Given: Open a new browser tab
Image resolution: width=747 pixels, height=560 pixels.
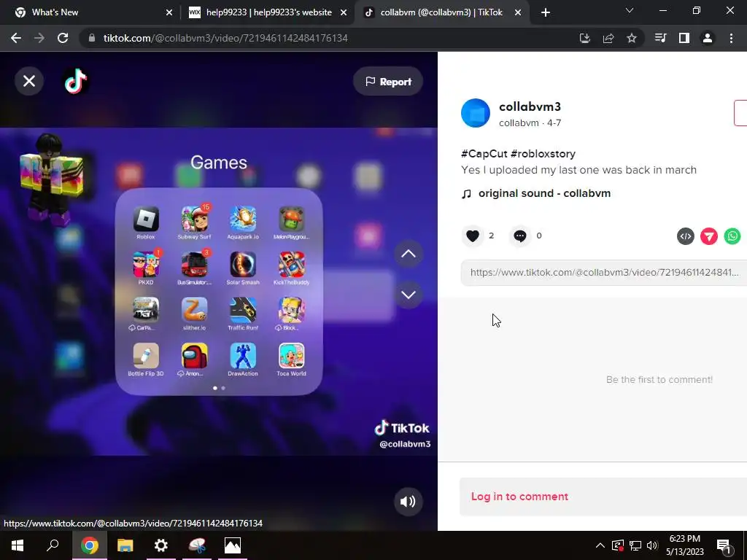Looking at the screenshot, I should tap(546, 13).
